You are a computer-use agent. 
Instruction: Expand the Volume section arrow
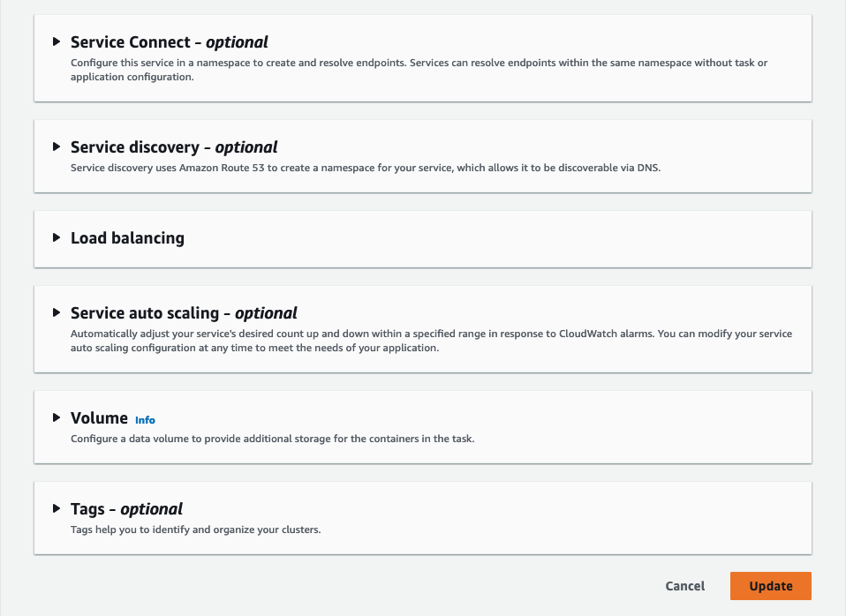(x=57, y=417)
